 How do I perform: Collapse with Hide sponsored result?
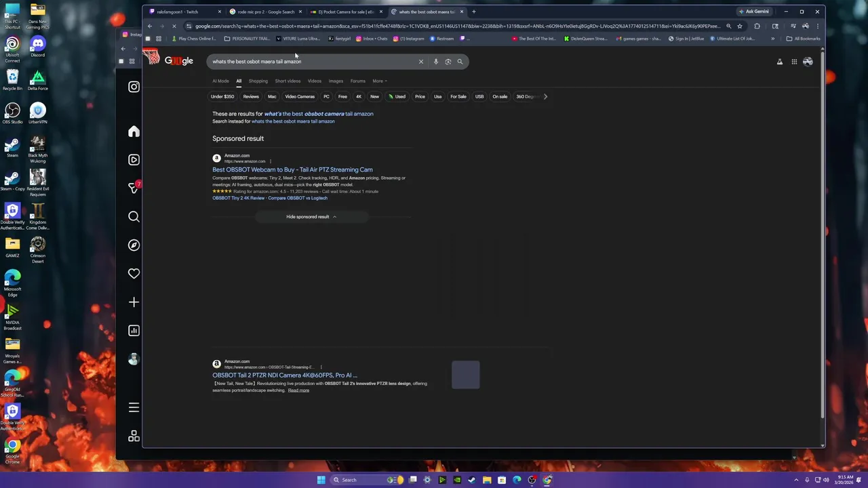click(311, 217)
